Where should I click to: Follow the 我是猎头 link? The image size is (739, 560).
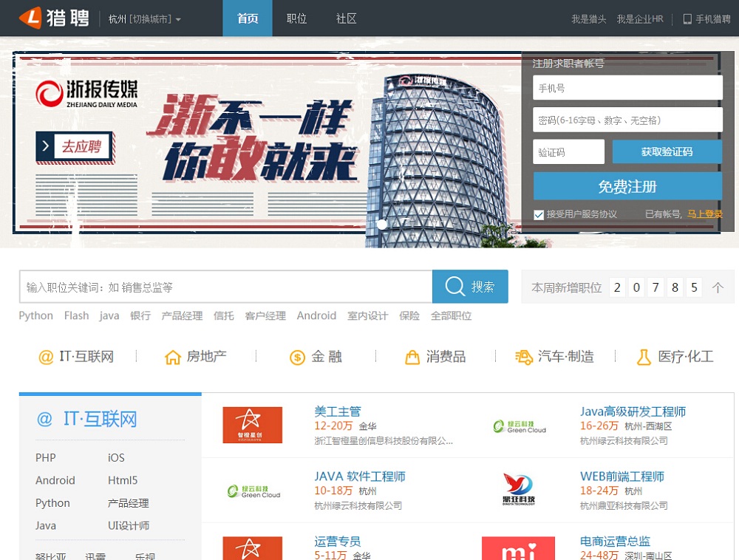tap(589, 19)
